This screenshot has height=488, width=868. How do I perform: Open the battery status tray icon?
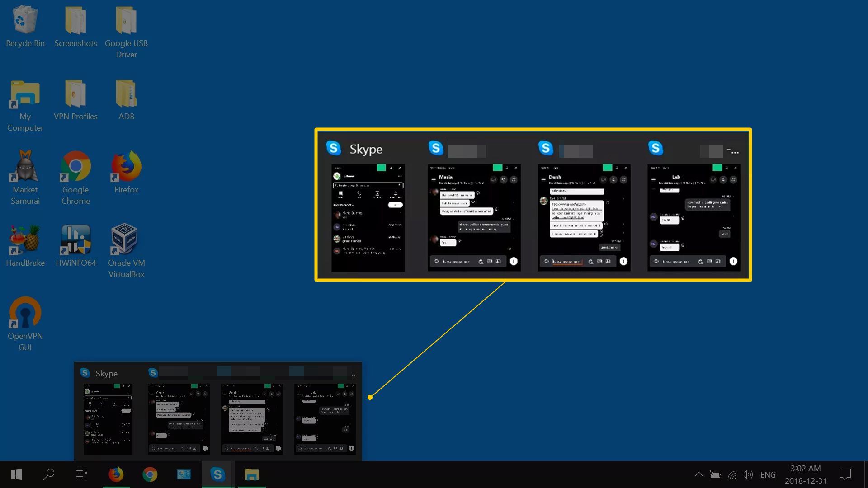click(x=715, y=474)
